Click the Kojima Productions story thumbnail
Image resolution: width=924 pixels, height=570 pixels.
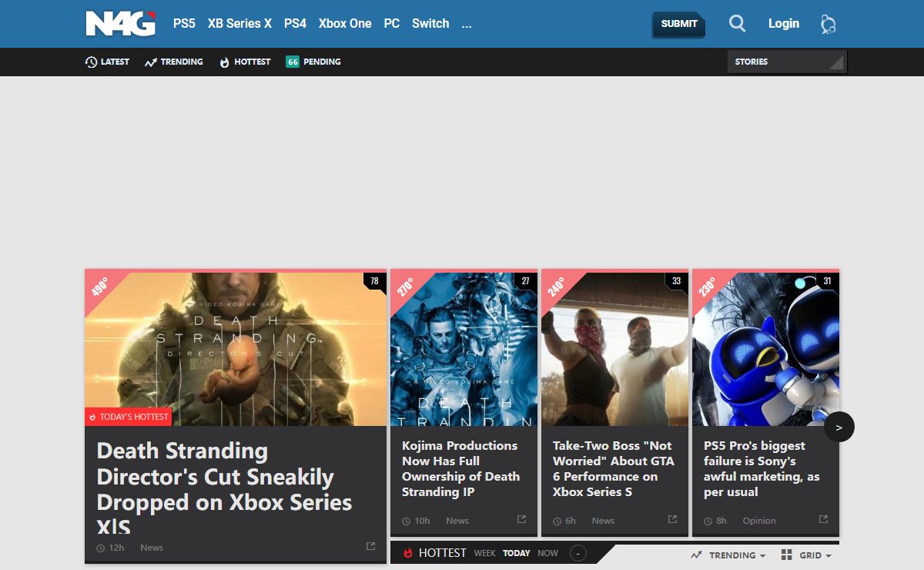(x=464, y=349)
